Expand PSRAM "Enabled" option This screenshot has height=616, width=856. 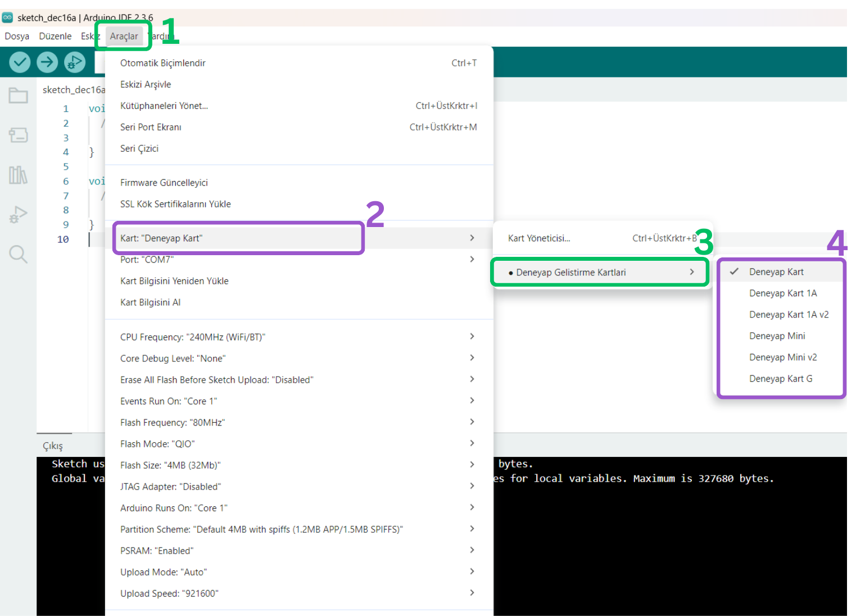pos(299,550)
